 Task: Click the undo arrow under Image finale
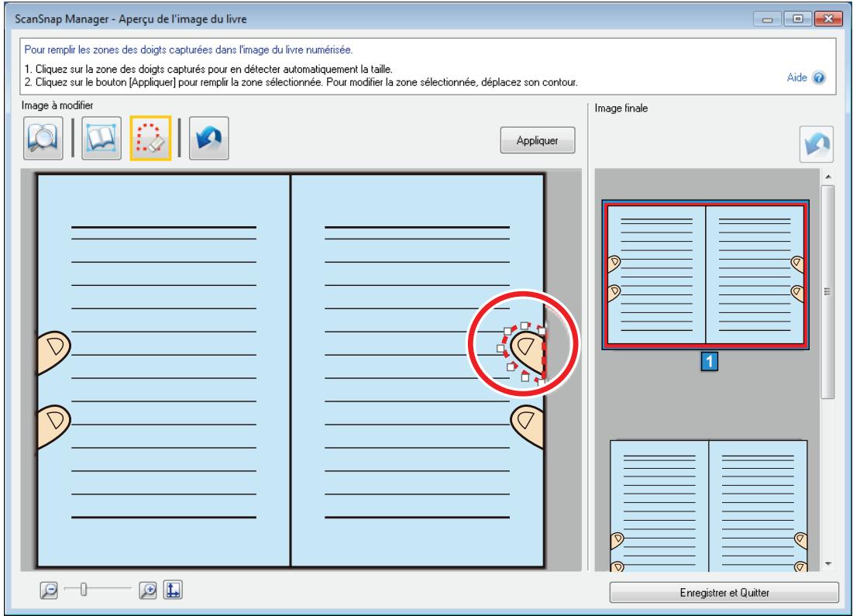[816, 144]
